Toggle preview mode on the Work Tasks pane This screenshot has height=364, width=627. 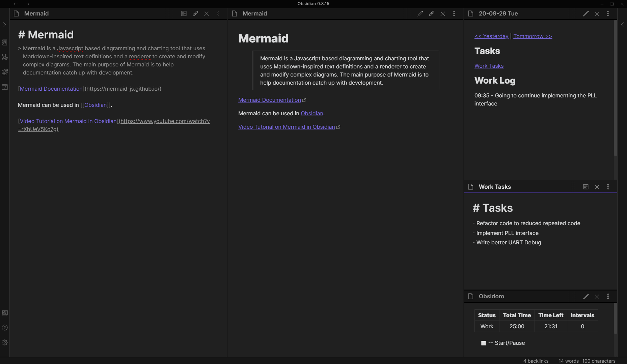[x=585, y=187]
